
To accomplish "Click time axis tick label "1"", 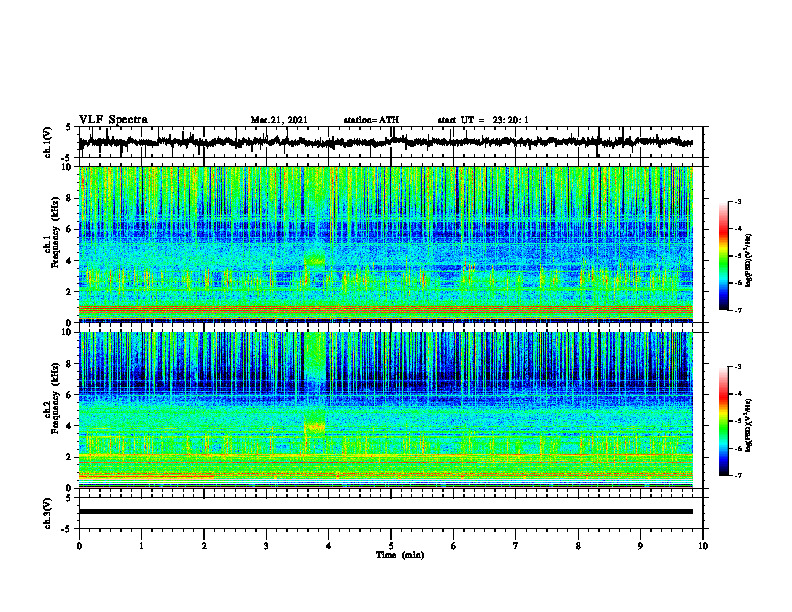I will [x=141, y=546].
